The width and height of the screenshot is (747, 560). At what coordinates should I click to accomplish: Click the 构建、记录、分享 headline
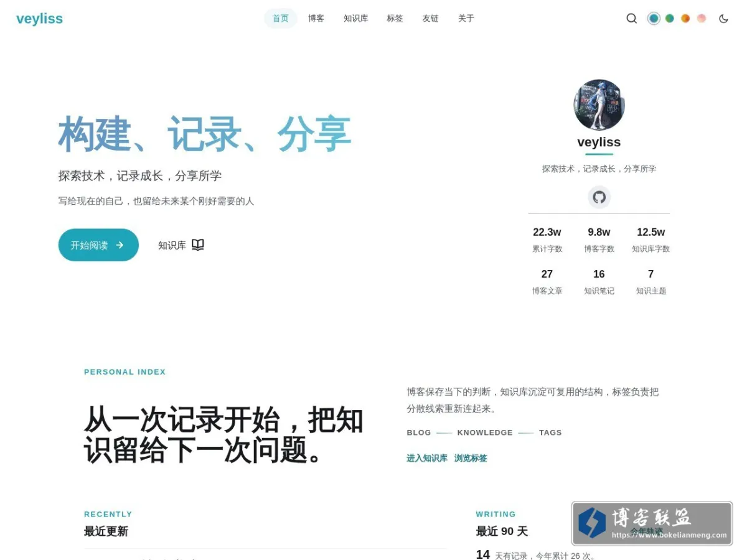click(205, 134)
